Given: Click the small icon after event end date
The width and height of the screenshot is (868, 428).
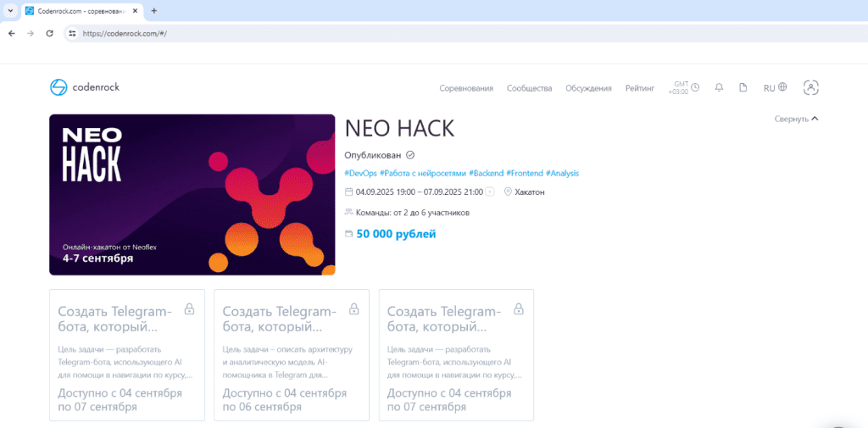Looking at the screenshot, I should tap(490, 192).
